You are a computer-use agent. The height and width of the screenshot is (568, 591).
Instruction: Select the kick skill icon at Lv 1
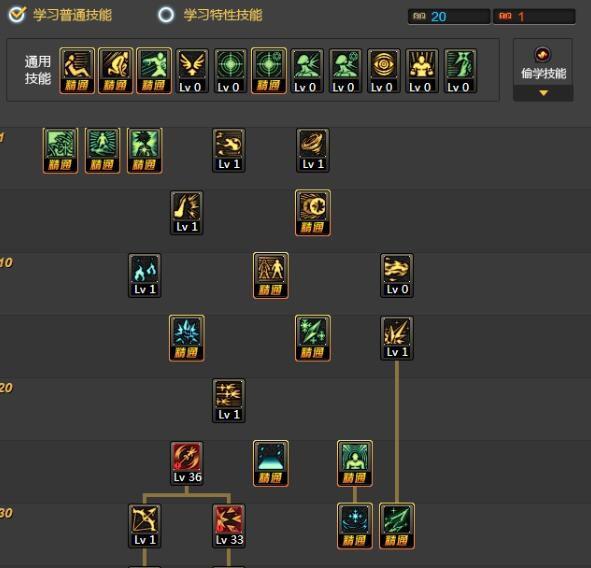click(187, 213)
